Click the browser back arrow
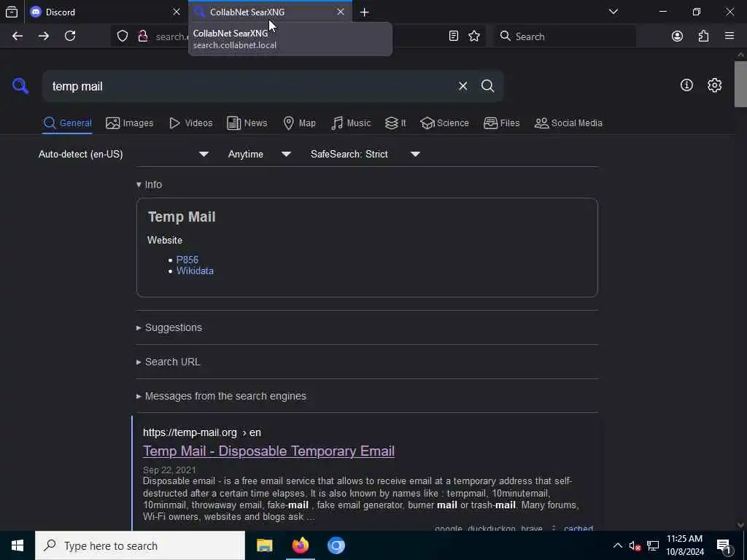 click(x=18, y=36)
